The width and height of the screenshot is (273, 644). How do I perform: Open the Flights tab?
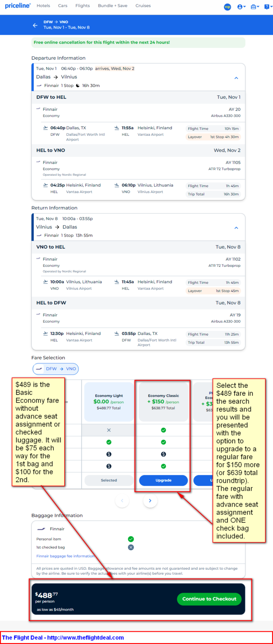click(83, 6)
